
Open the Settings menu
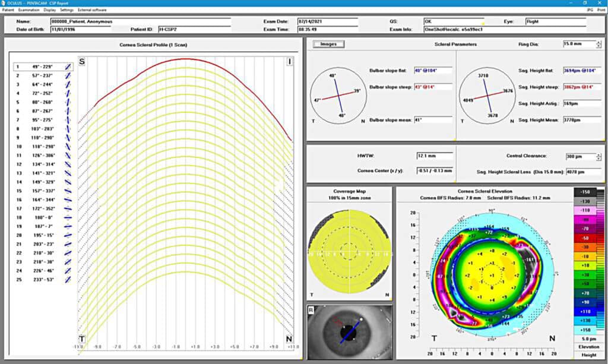[x=66, y=10]
